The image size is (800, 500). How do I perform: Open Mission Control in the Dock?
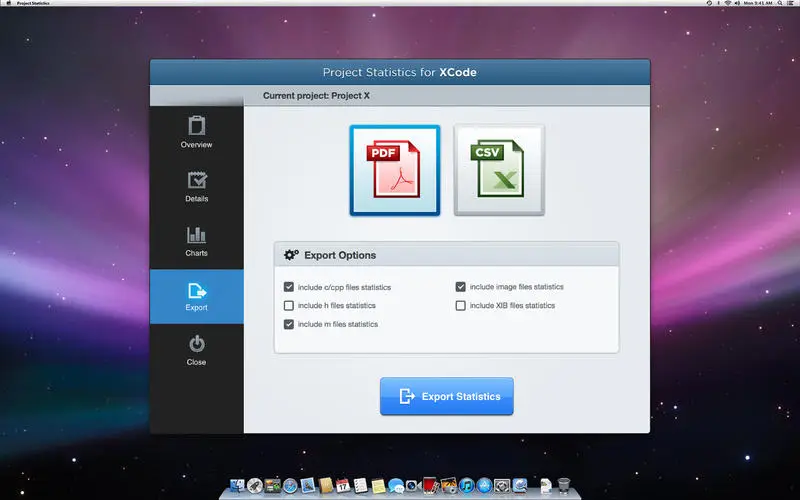(272, 486)
